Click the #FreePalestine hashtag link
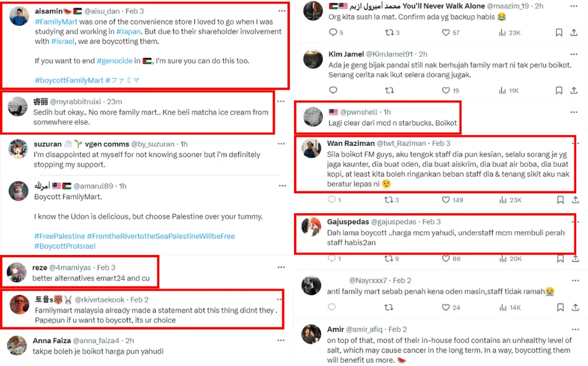 (x=59, y=236)
